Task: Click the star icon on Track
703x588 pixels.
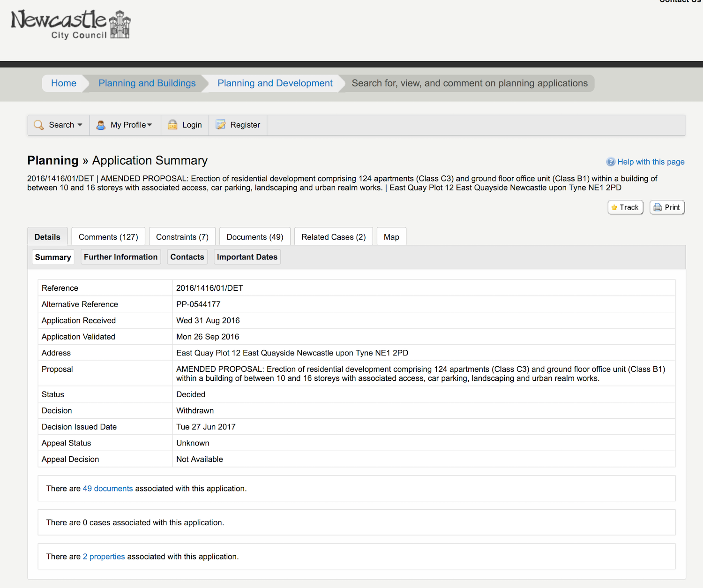Action: click(x=614, y=207)
